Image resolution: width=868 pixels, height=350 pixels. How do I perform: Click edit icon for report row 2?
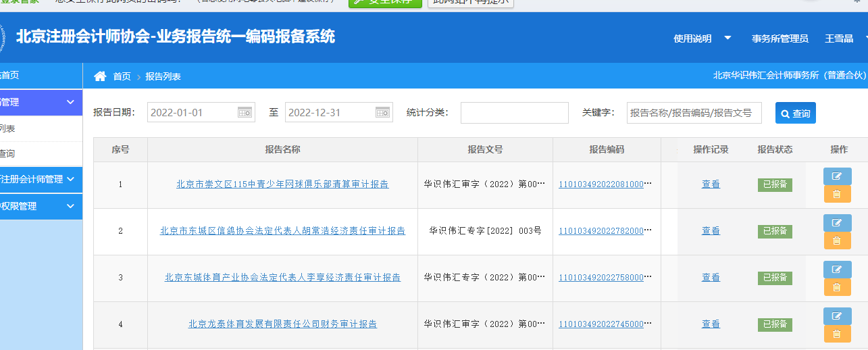(x=837, y=223)
